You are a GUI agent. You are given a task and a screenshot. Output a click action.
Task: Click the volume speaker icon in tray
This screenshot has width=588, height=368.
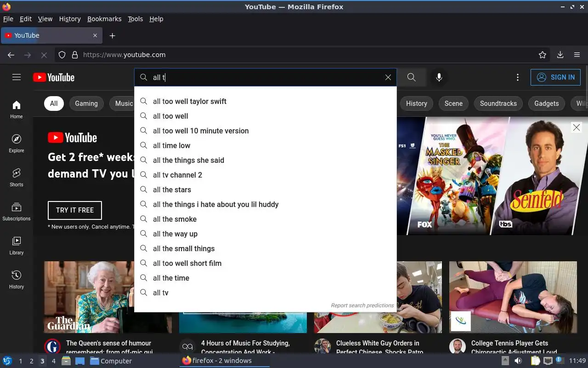point(518,361)
